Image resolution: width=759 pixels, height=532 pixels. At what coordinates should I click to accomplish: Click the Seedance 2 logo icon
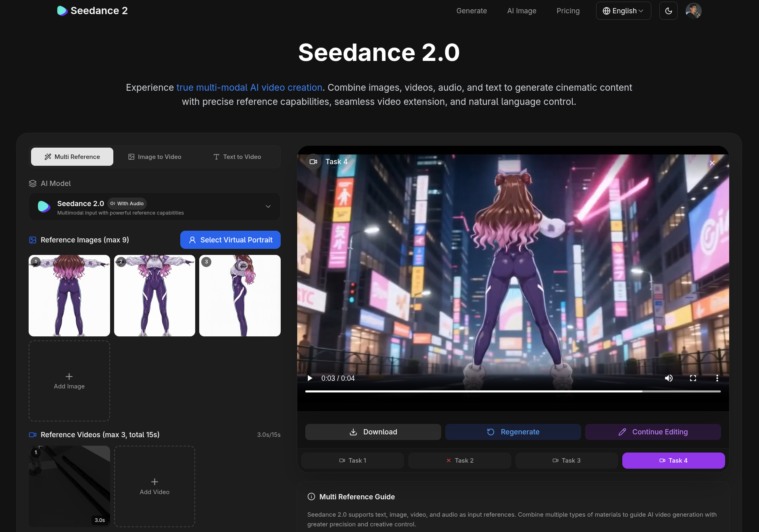62,10
